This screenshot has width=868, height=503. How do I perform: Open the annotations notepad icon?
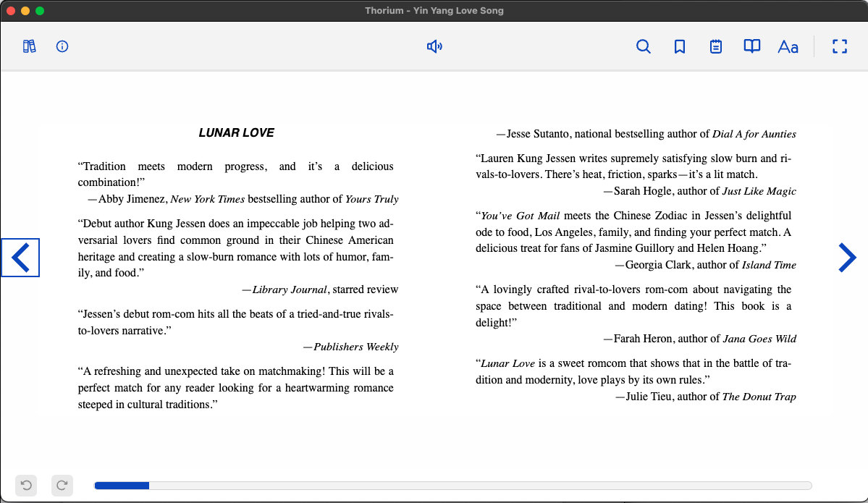pyautogui.click(x=715, y=46)
